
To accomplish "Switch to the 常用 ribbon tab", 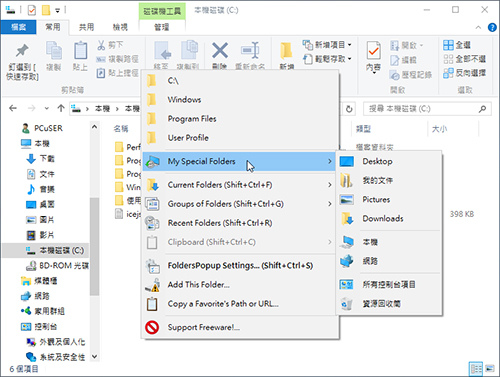I will point(53,27).
